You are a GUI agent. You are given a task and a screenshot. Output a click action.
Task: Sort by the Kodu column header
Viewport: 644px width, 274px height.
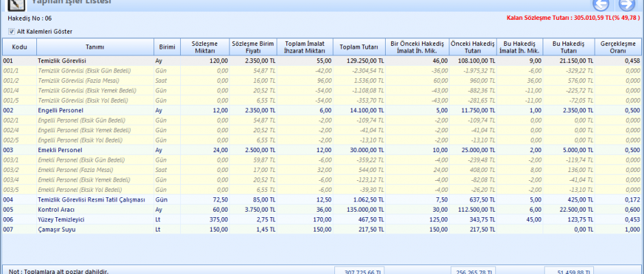pyautogui.click(x=19, y=47)
